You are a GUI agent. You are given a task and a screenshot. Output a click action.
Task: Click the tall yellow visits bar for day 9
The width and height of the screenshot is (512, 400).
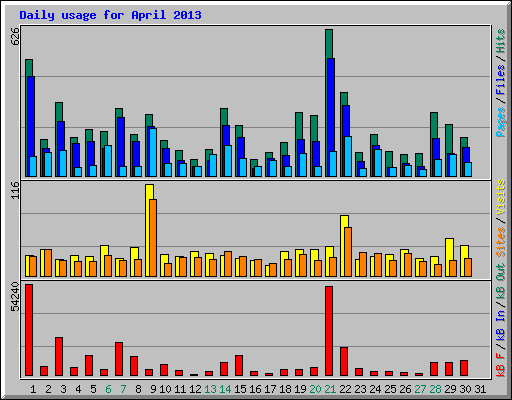tap(149, 230)
